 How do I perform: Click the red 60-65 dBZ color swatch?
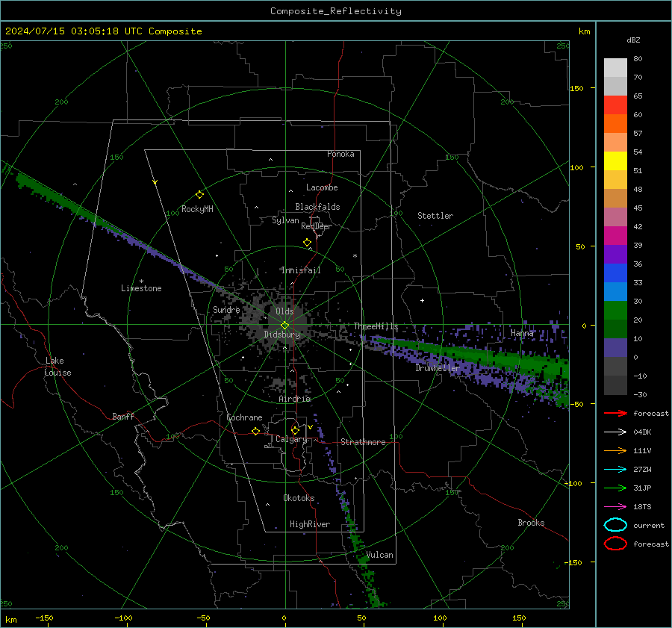[615, 105]
